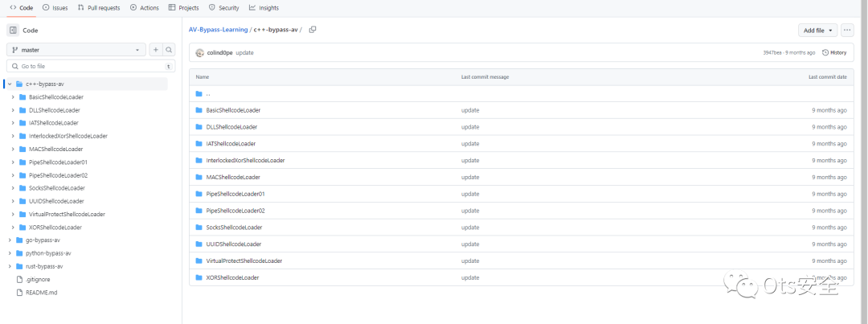This screenshot has height=324, width=868.
Task: Open the Pull requests tab
Action: pyautogui.click(x=99, y=8)
